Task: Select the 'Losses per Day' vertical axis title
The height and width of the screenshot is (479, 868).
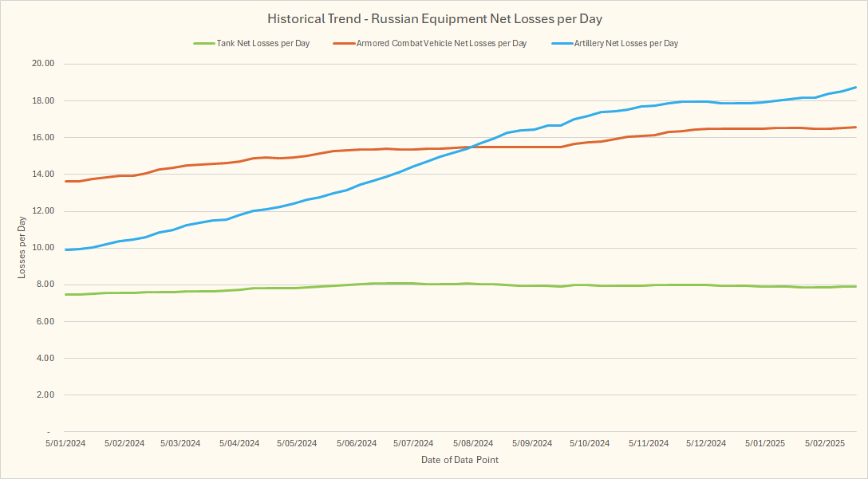Action: pos(22,248)
